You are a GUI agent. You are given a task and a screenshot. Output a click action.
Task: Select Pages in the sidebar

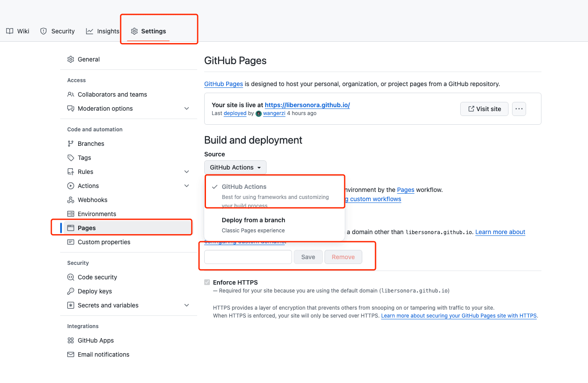(128, 228)
